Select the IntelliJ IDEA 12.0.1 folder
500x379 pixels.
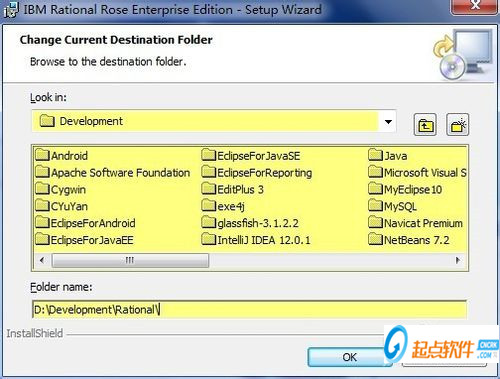click(256, 240)
